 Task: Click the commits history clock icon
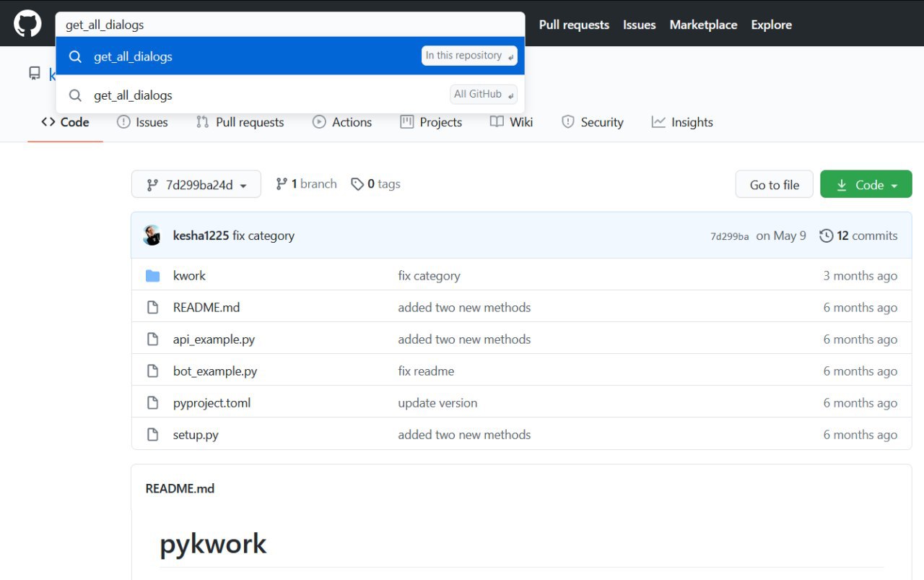click(827, 235)
